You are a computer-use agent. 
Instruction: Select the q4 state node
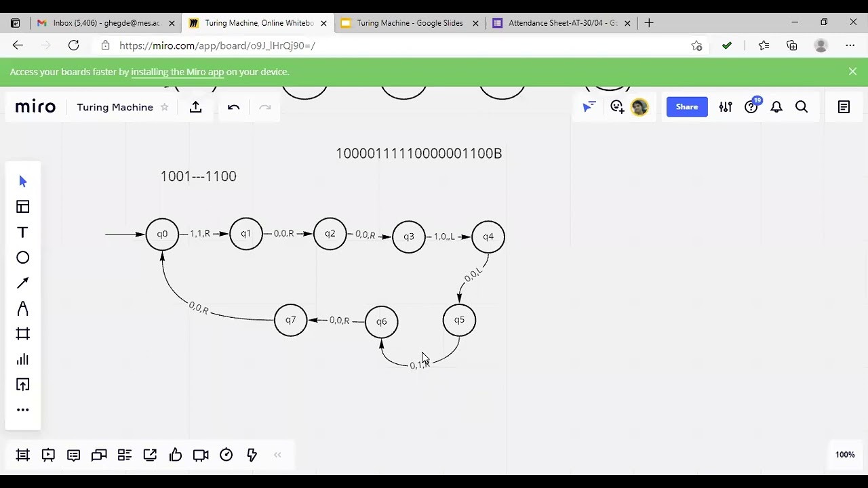pos(488,237)
